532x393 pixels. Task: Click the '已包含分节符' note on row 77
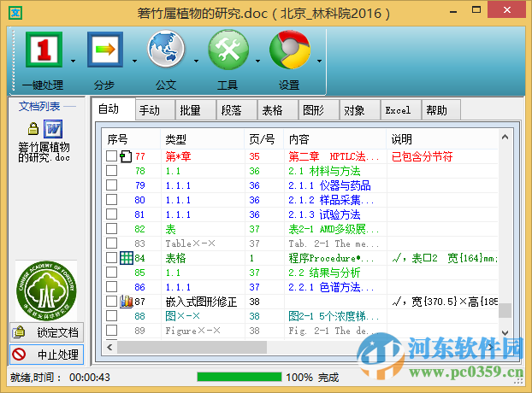(422, 156)
